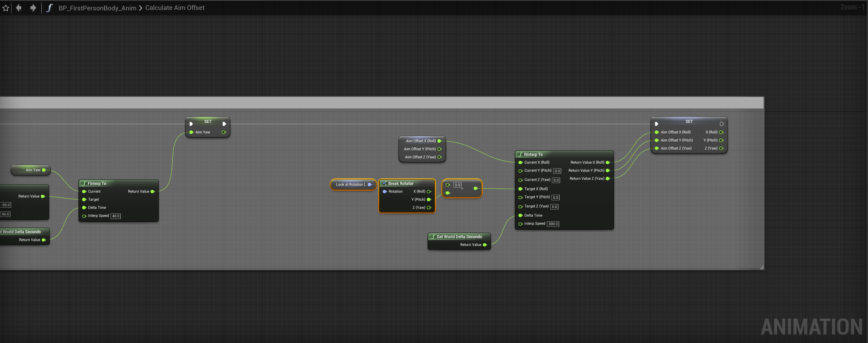
Task: Click RInterp To node function icon
Action: point(521,154)
